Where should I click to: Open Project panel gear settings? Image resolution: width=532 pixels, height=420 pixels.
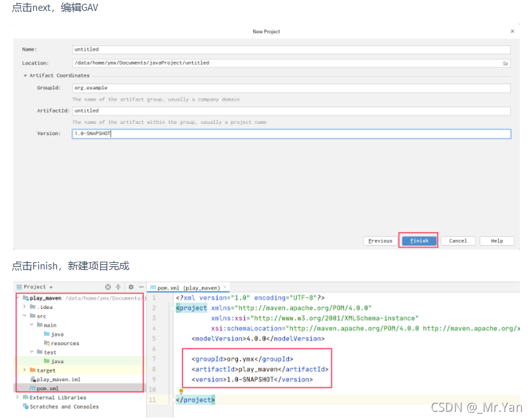[131, 287]
